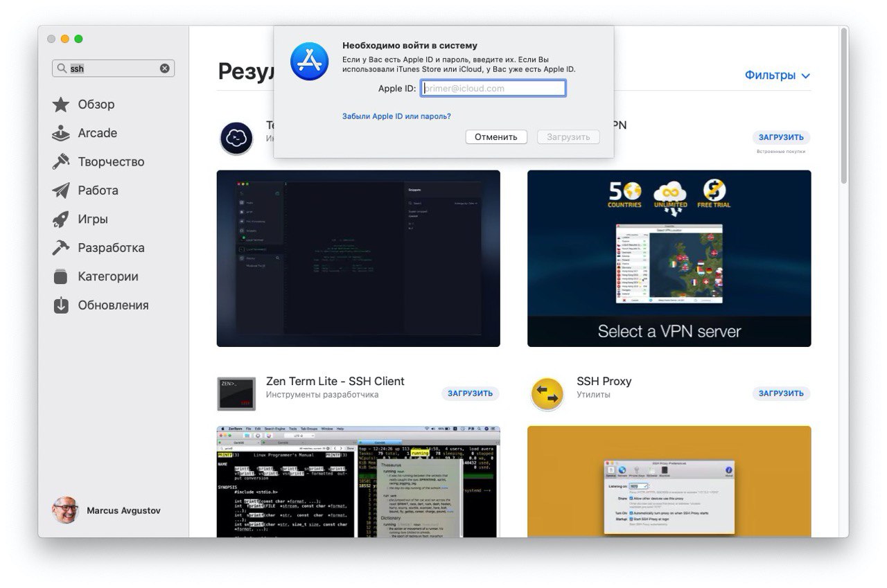Click the Zen Term Lite - SSH Client title
The width and height of the screenshot is (887, 588).
pyautogui.click(x=335, y=382)
